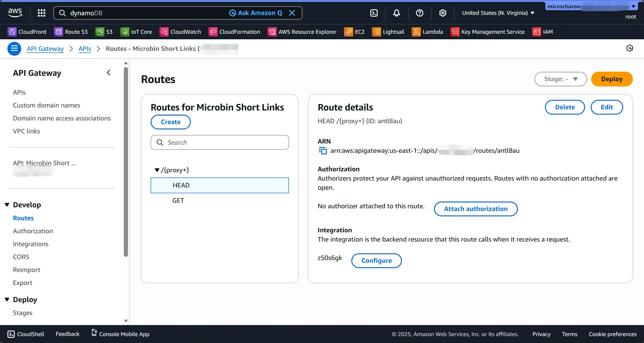Deploy the API
The width and height of the screenshot is (644, 343).
[611, 79]
